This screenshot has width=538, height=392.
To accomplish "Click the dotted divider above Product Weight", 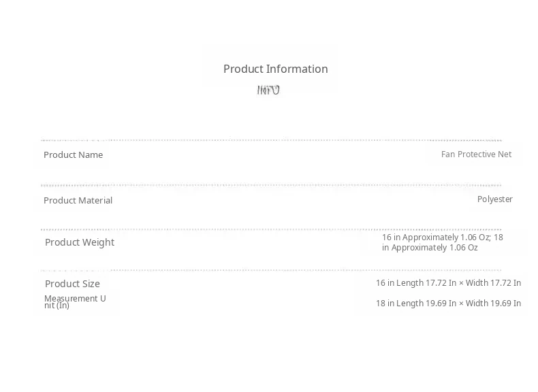I will [x=271, y=230].
